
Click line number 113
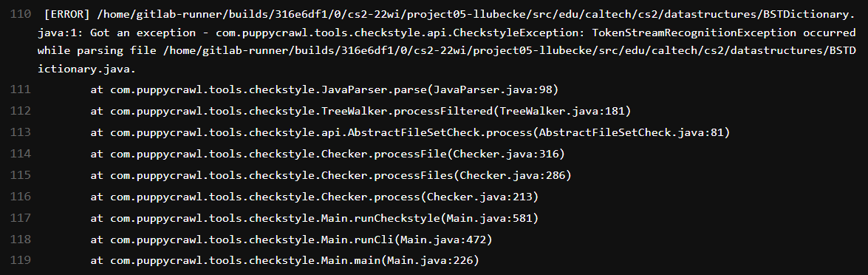[21, 132]
